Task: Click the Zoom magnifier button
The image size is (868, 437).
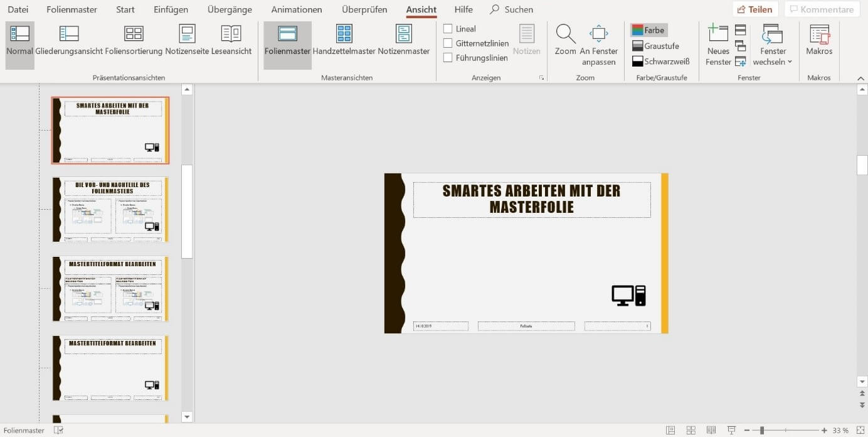Action: pyautogui.click(x=566, y=41)
